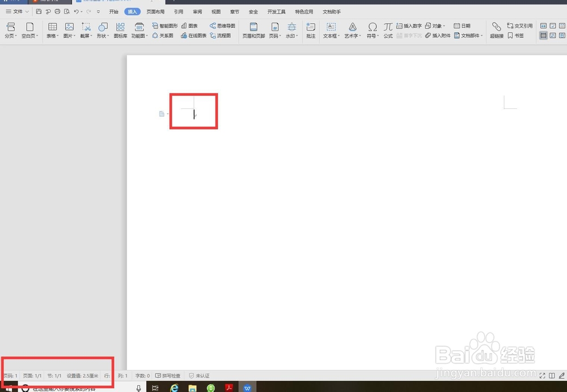Toggle 拼写检查 spell check in status bar
Image resolution: width=567 pixels, height=392 pixels.
(x=168, y=376)
